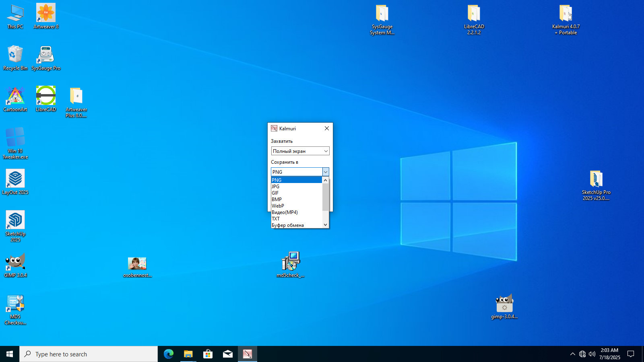Select the MD5 Checksum desktop shortcut
644x362 pixels.
(15, 310)
